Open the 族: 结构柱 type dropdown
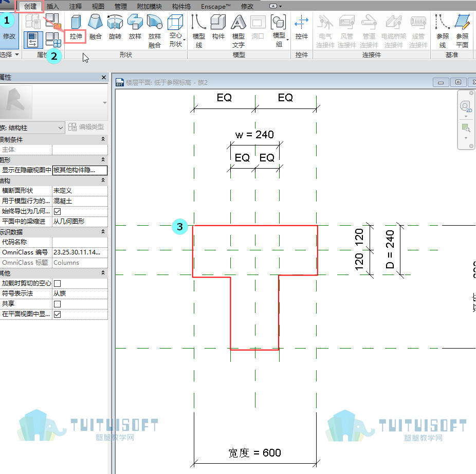This screenshot has height=474, width=476. pos(32,128)
